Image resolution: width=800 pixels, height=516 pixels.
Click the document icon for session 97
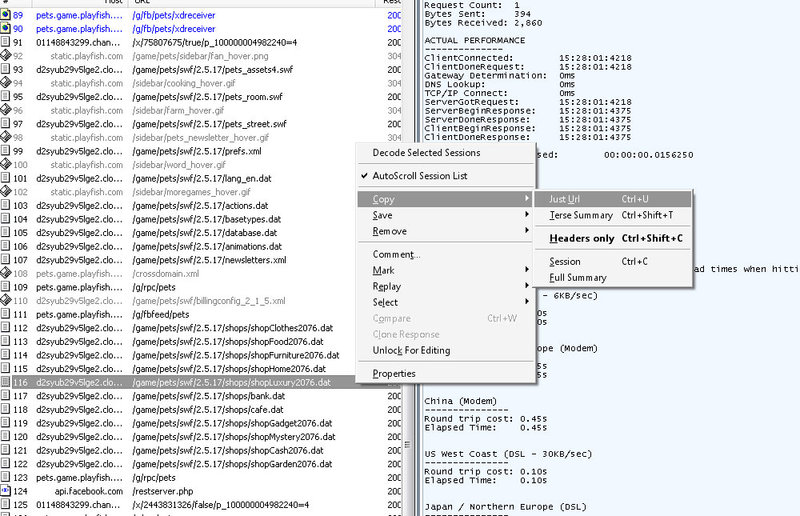(6, 124)
